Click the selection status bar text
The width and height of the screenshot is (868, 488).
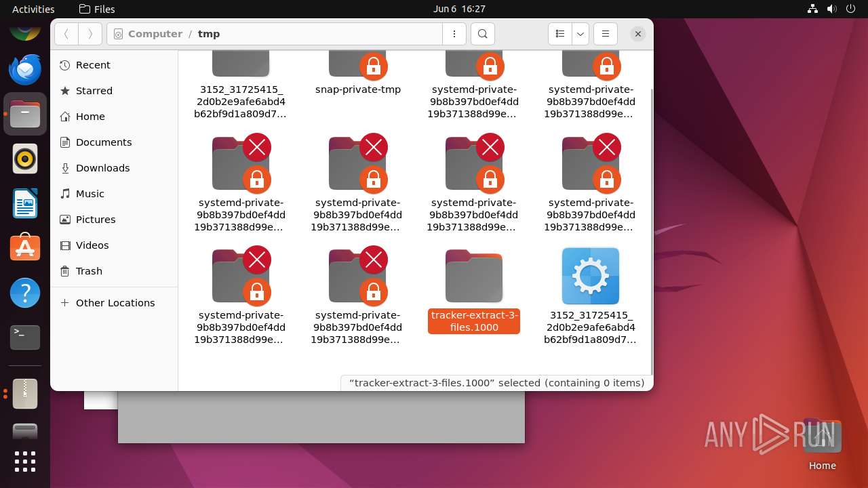point(496,383)
